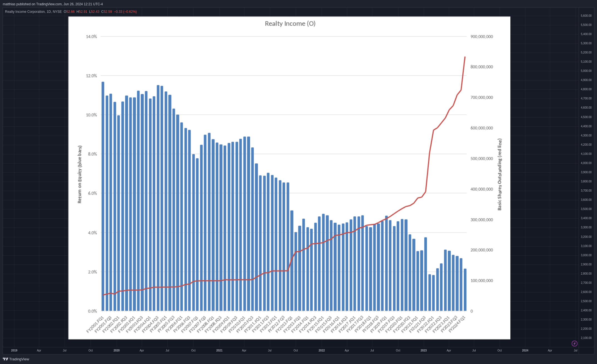The image size is (597, 364).
Task: Click the 2024 year label on time axis
Action: (525, 350)
